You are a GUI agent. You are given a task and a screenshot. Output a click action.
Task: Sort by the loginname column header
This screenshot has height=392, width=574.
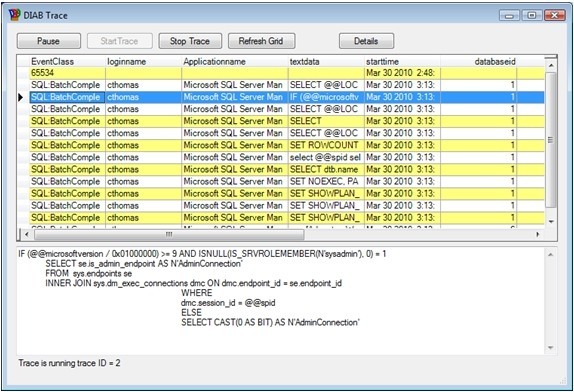[144, 61]
